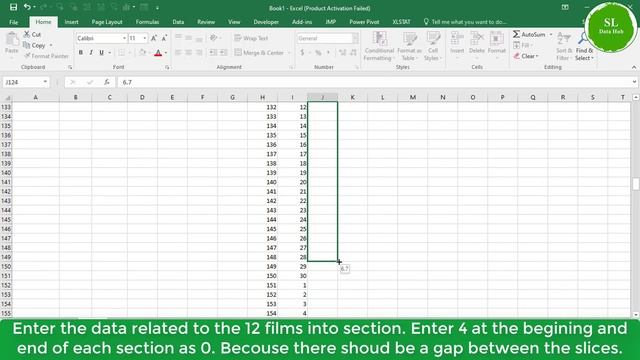The width and height of the screenshot is (640, 360).
Task: Open the Font dialog launcher
Action: click(x=167, y=67)
